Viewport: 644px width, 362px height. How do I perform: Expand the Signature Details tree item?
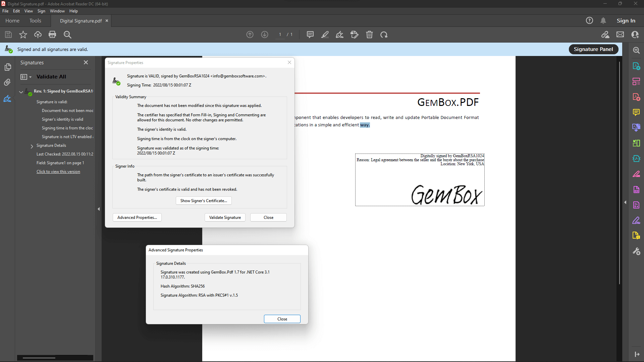pyautogui.click(x=32, y=146)
